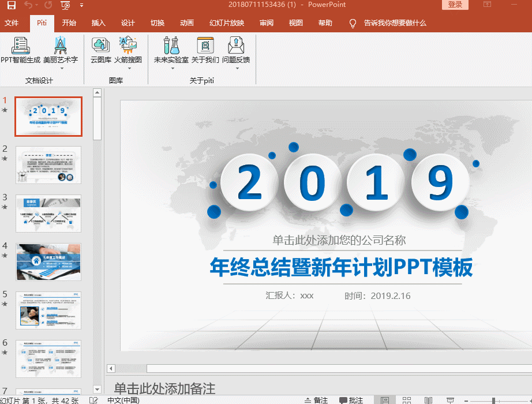
Task: Click the zoom out minus button
Action: point(466,401)
